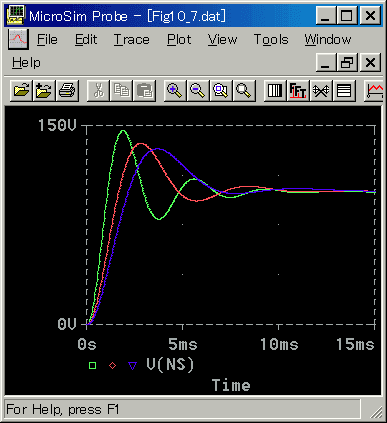Open the View menu
Image resolution: width=387 pixels, height=423 pixels.
222,40
